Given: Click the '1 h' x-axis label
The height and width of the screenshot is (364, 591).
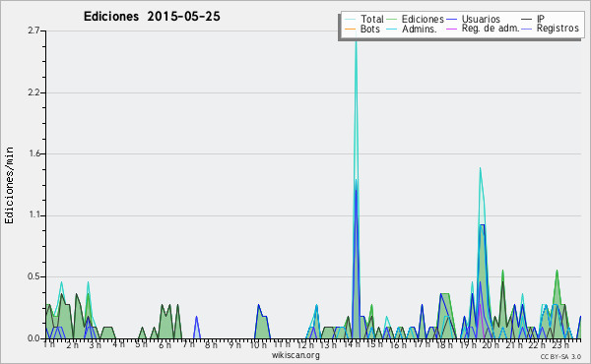Looking at the screenshot, I should pos(49,344).
